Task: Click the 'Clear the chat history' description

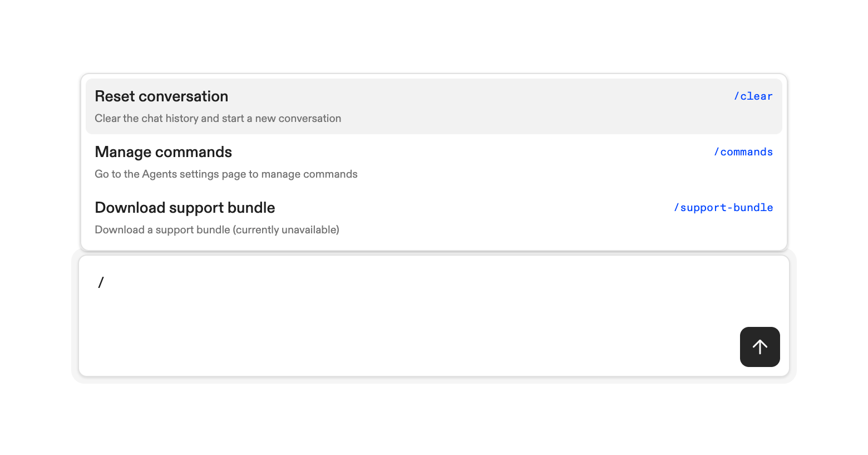Action: 218,119
